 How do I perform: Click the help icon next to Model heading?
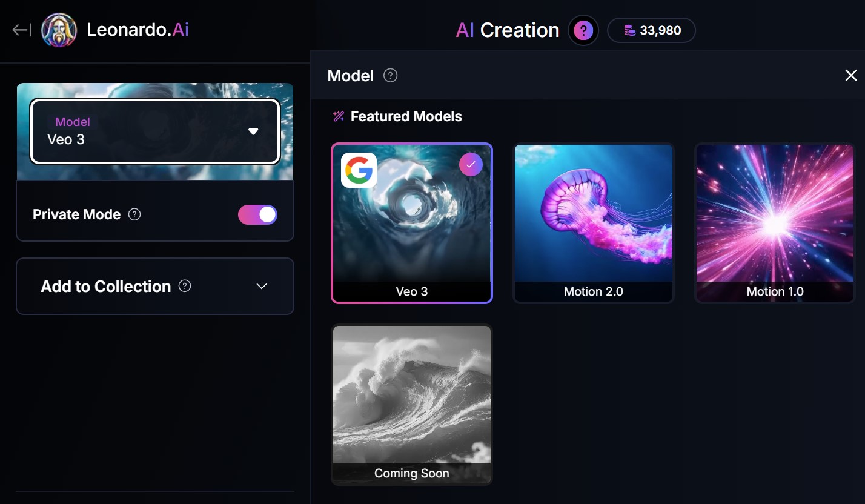point(391,76)
